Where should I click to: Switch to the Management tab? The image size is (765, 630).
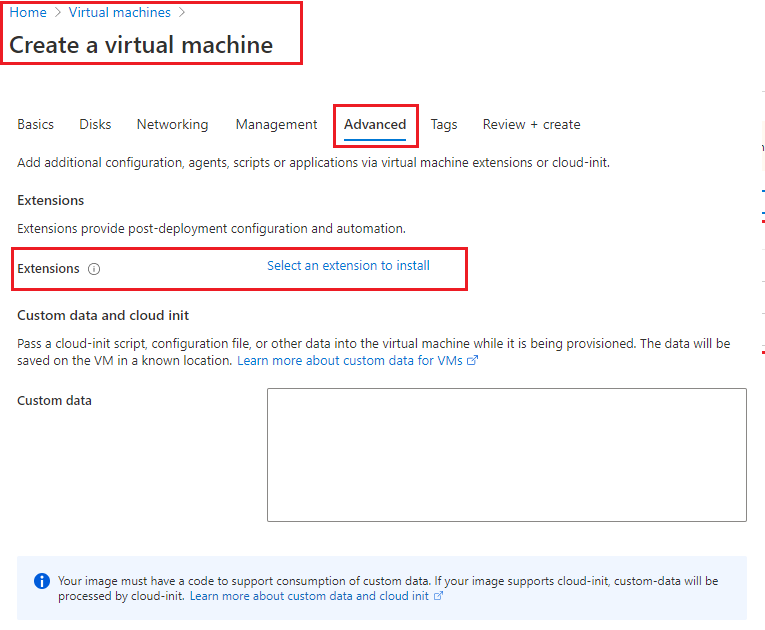click(x=276, y=125)
